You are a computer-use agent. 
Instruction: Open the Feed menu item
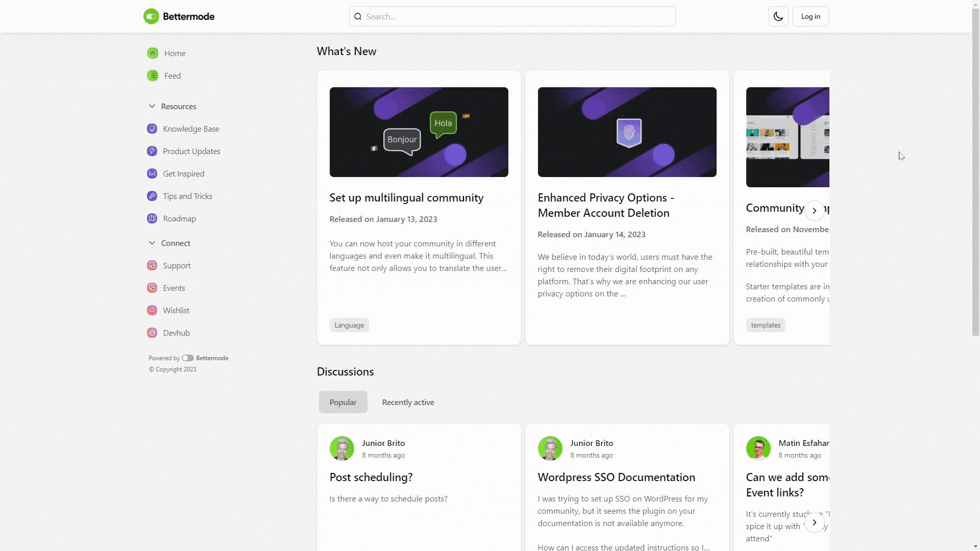[x=171, y=76]
